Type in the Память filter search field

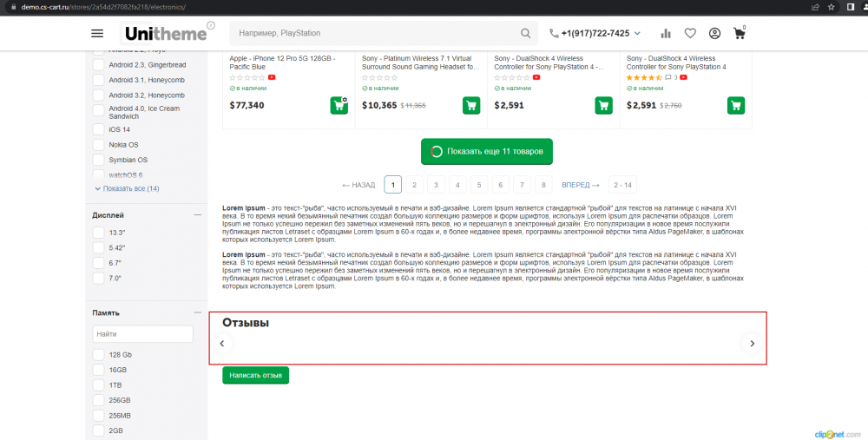pos(142,334)
